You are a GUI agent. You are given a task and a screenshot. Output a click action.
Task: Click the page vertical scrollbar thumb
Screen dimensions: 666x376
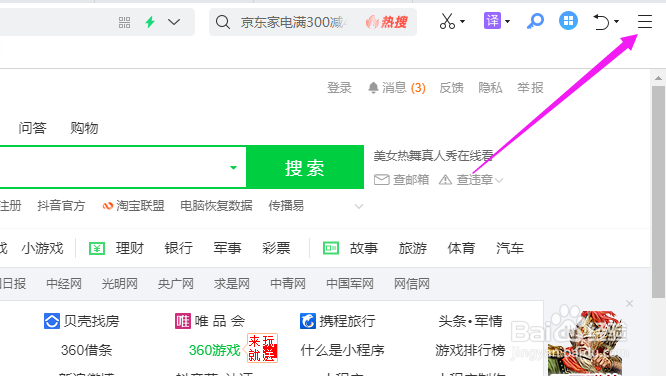click(658, 192)
